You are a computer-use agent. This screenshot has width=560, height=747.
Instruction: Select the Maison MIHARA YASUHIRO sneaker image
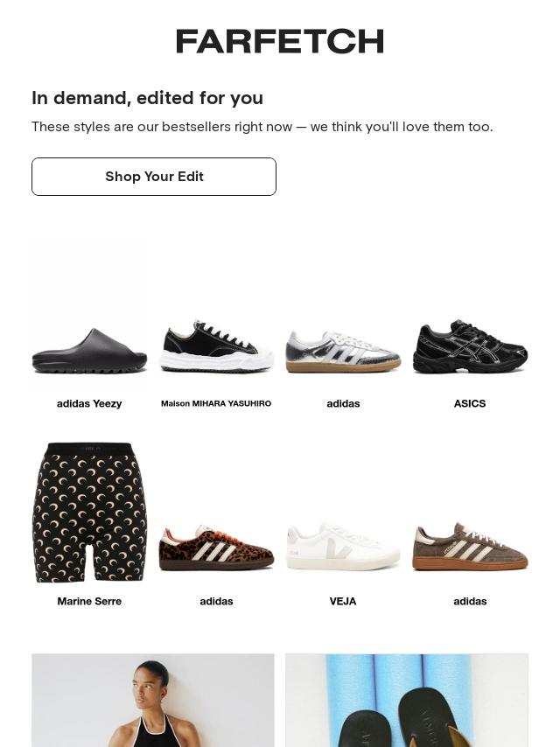tap(216, 346)
